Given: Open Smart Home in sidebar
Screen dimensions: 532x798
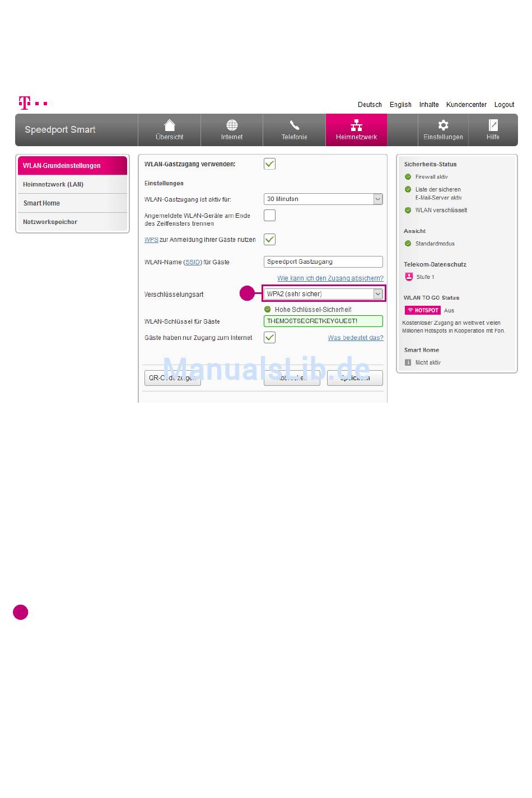Looking at the screenshot, I should coord(72,203).
